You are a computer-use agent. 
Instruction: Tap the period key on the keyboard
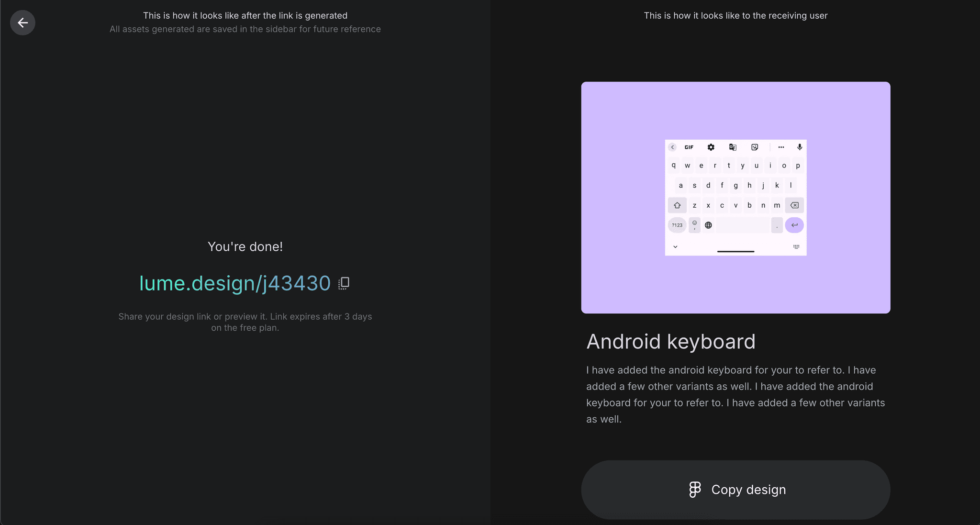pyautogui.click(x=777, y=225)
